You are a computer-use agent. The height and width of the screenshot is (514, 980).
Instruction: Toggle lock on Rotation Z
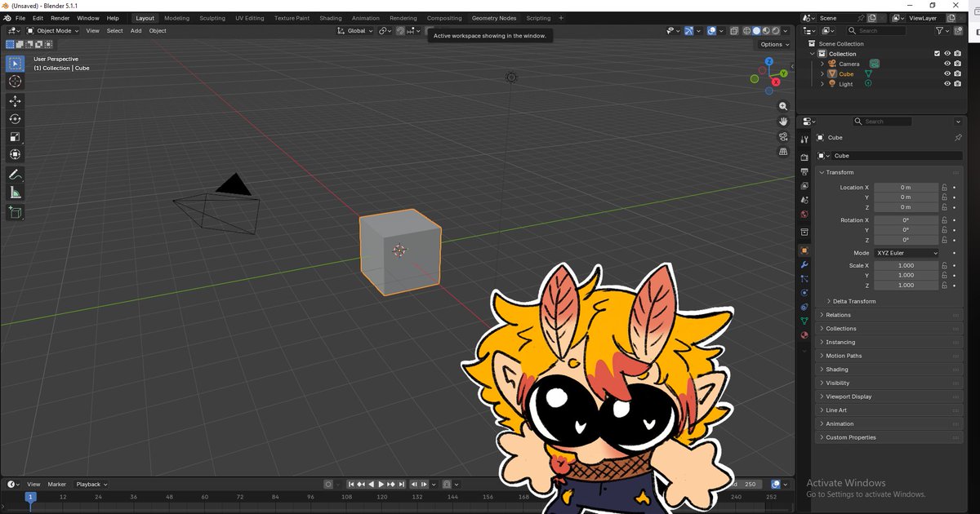point(944,240)
